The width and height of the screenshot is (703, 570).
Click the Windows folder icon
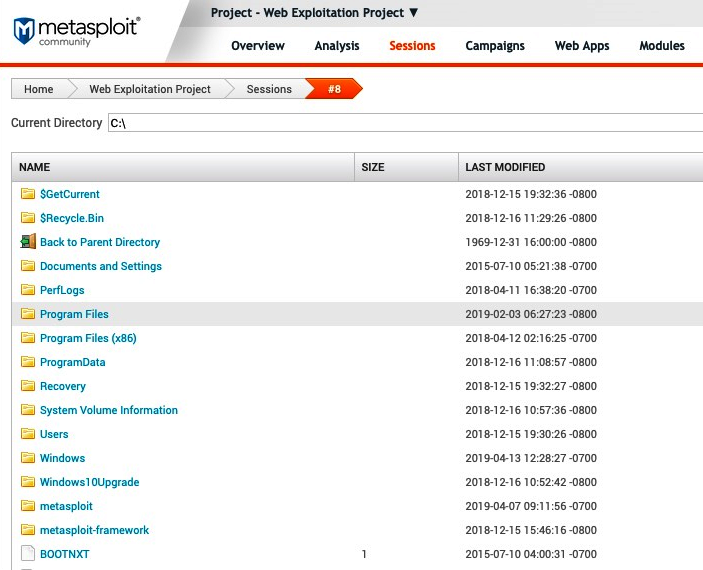point(28,458)
